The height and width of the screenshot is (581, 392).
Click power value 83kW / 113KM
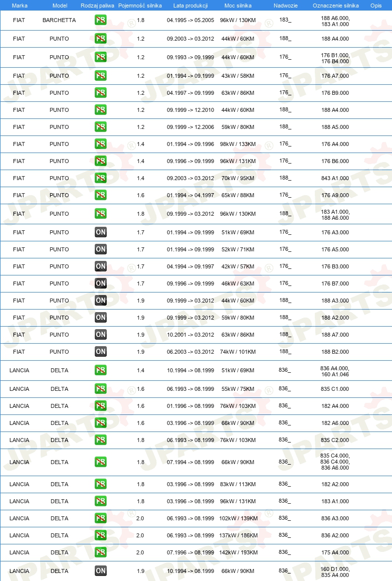[238, 484]
